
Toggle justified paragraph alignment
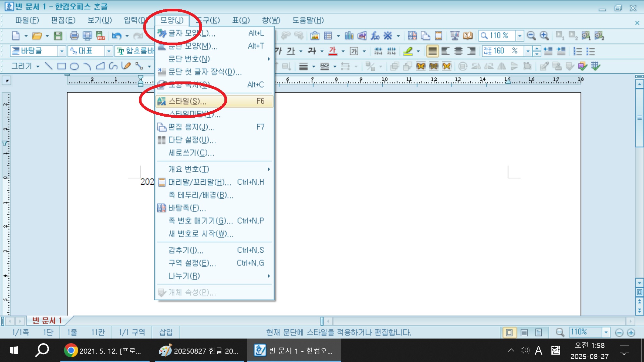[432, 51]
